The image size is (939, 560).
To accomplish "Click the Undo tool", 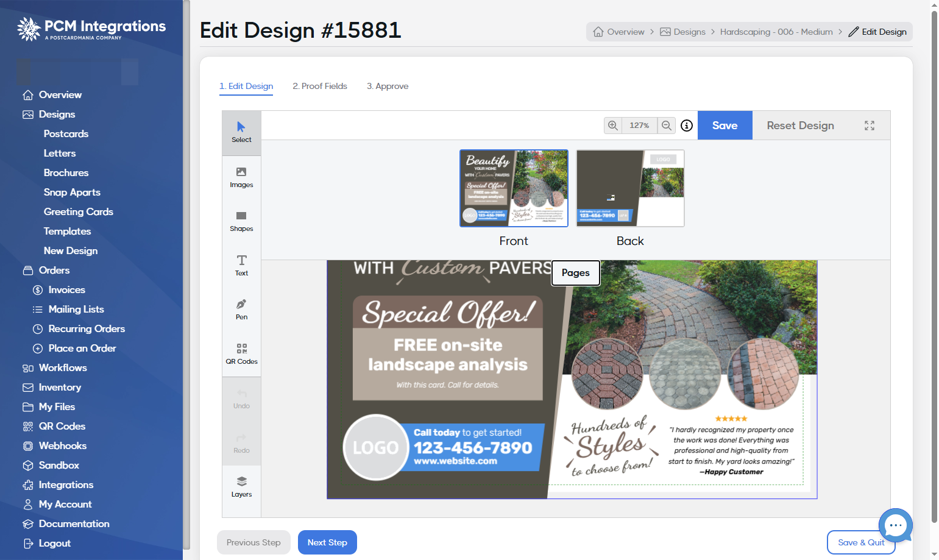I will click(x=241, y=399).
